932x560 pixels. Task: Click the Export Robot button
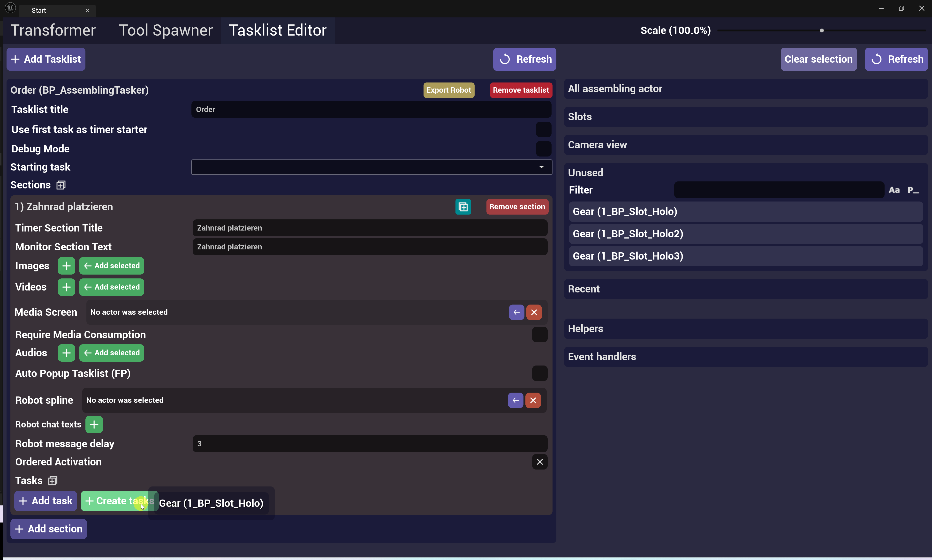pyautogui.click(x=448, y=90)
